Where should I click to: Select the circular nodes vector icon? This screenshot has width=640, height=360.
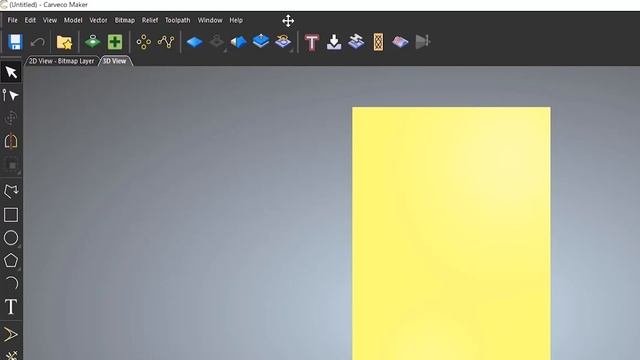[x=144, y=42]
